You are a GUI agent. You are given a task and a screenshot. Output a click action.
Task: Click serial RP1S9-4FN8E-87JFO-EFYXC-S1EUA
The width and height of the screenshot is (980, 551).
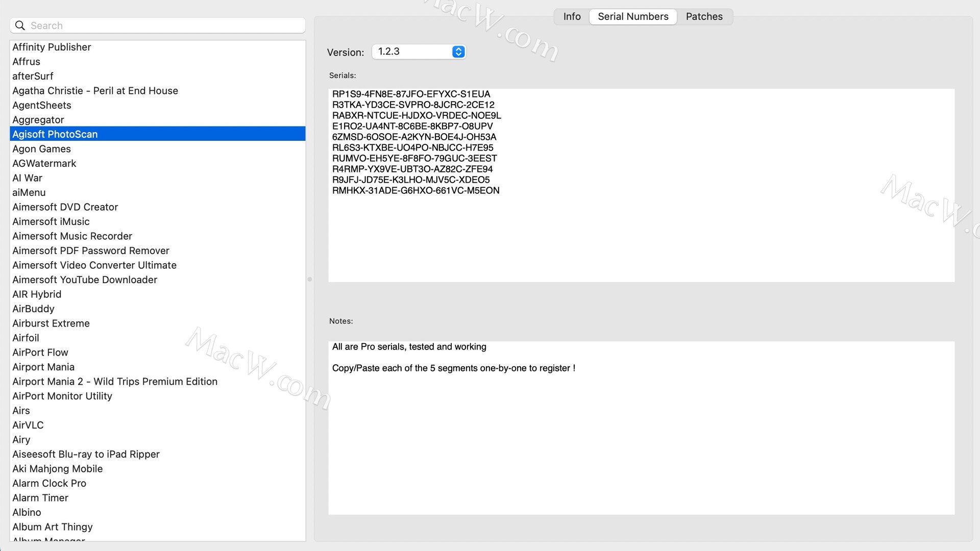pos(411,94)
